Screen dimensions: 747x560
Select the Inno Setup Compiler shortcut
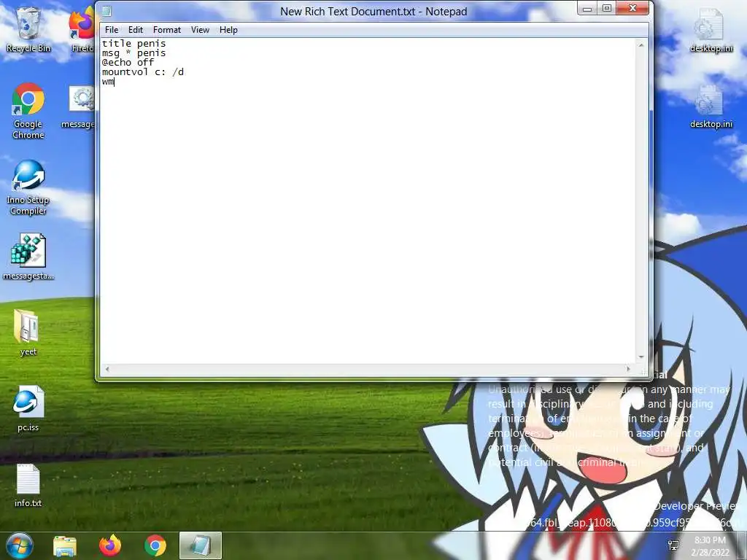point(28,187)
